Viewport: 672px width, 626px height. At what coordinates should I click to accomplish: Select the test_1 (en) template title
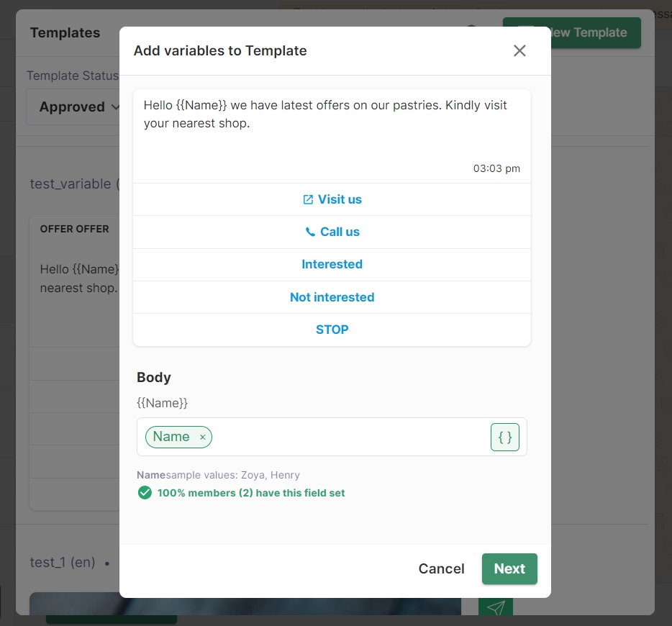pyautogui.click(x=63, y=563)
